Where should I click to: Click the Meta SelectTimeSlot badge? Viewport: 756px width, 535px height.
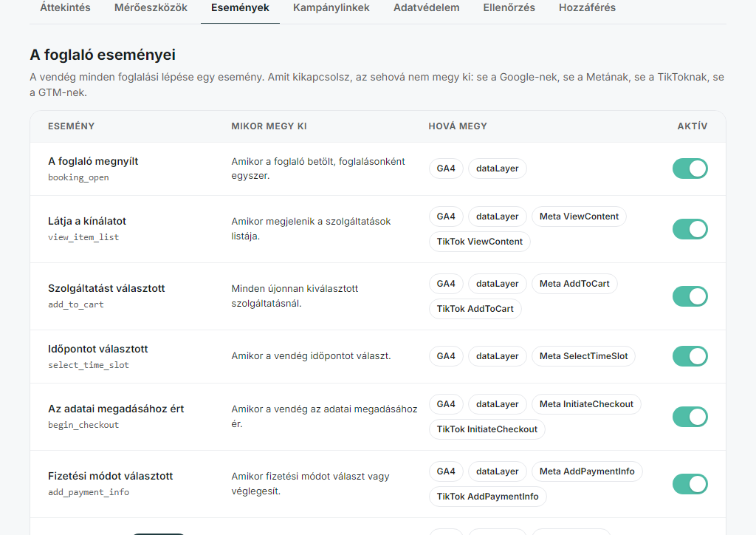[x=583, y=356]
